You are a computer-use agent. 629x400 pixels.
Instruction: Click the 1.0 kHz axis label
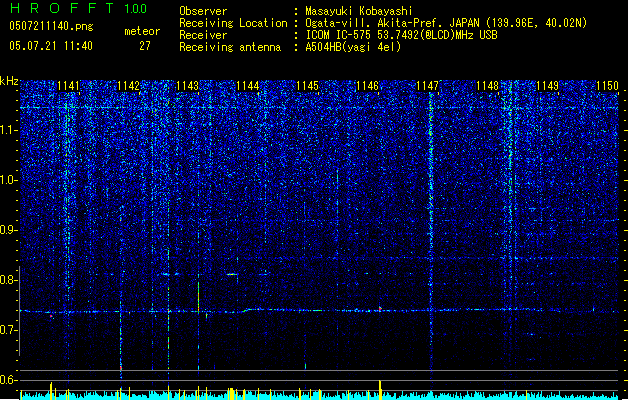pyautogui.click(x=9, y=180)
